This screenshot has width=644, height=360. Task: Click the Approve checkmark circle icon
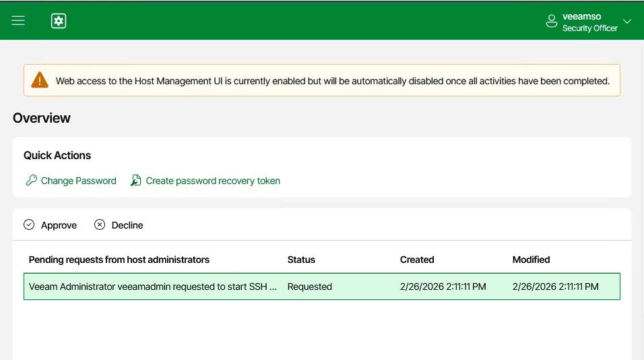[29, 224]
